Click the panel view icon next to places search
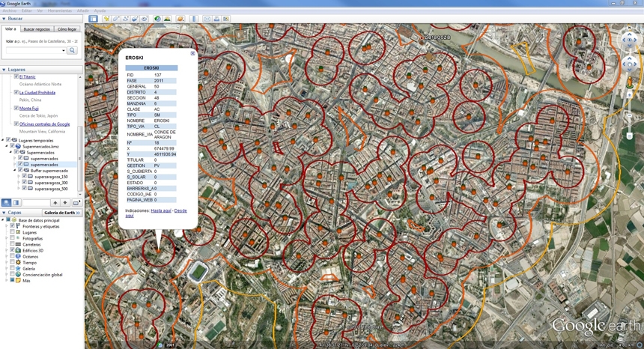 point(16,202)
